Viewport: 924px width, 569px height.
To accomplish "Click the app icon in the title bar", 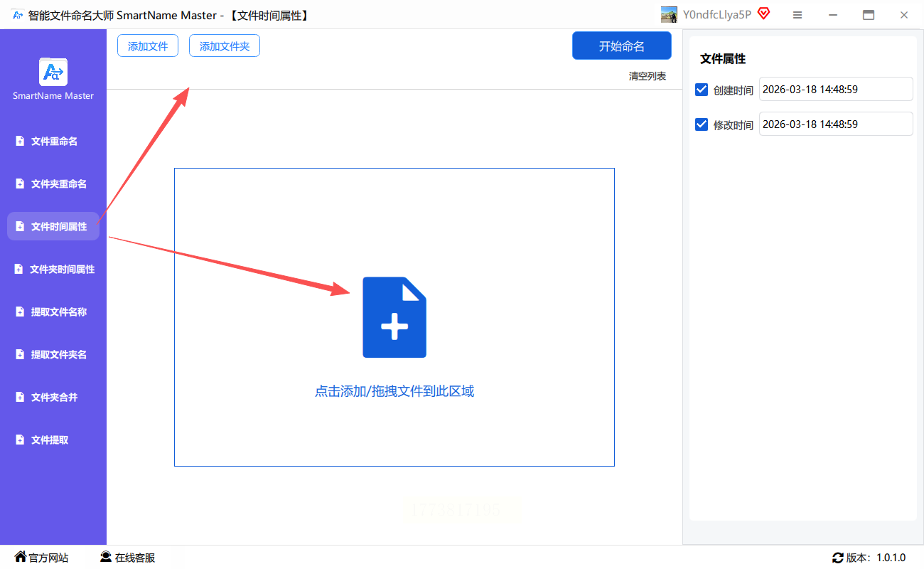I will click(x=18, y=15).
